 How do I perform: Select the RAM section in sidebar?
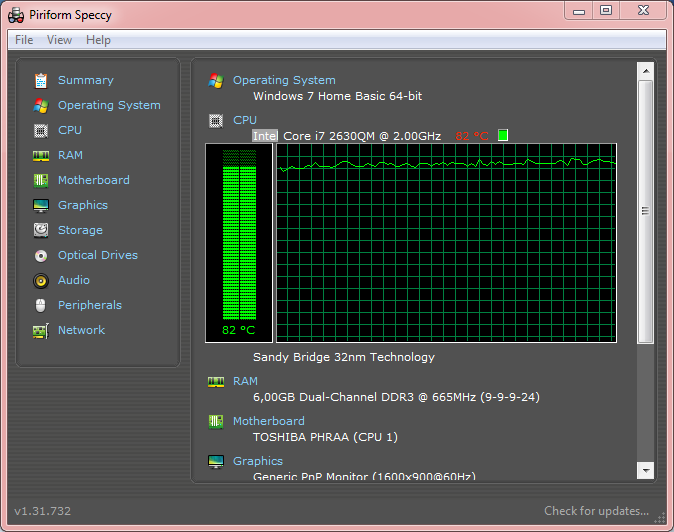click(x=70, y=155)
